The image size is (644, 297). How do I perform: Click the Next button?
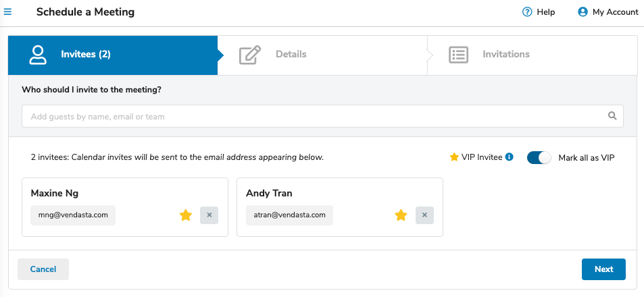pyautogui.click(x=603, y=269)
